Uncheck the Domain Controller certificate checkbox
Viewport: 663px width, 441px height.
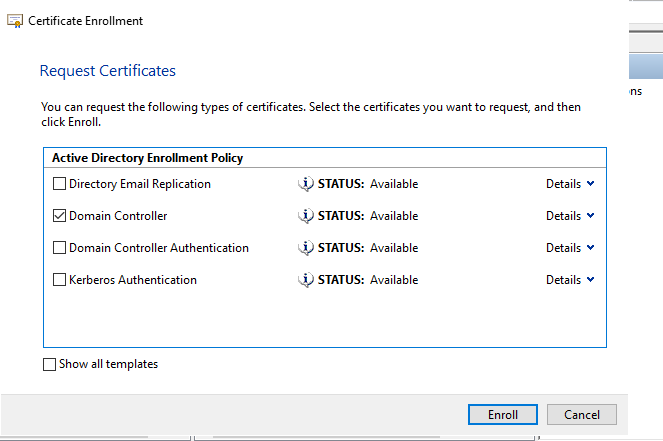pyautogui.click(x=60, y=216)
